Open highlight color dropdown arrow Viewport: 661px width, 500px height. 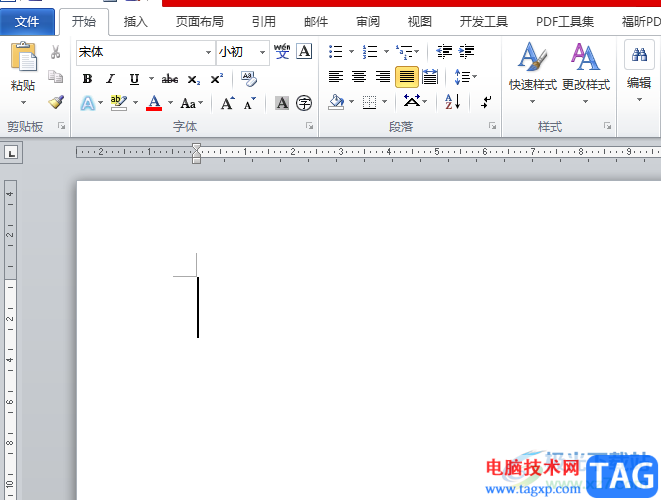(135, 102)
